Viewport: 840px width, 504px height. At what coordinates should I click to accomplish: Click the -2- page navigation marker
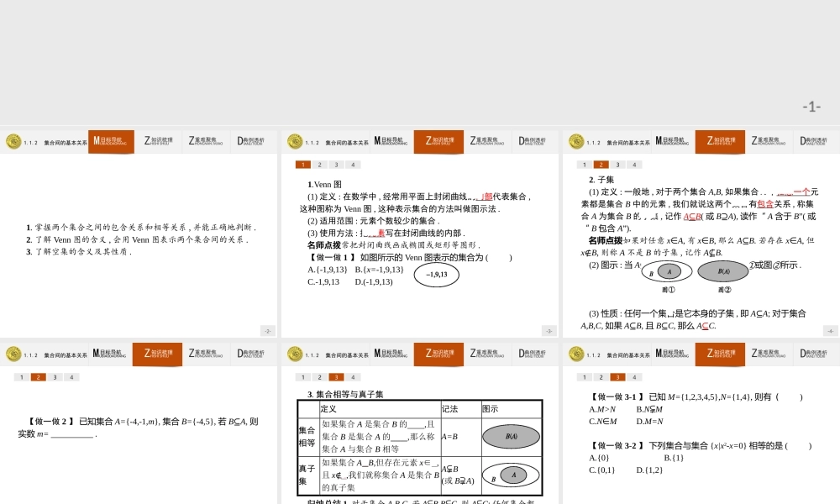[x=267, y=331]
